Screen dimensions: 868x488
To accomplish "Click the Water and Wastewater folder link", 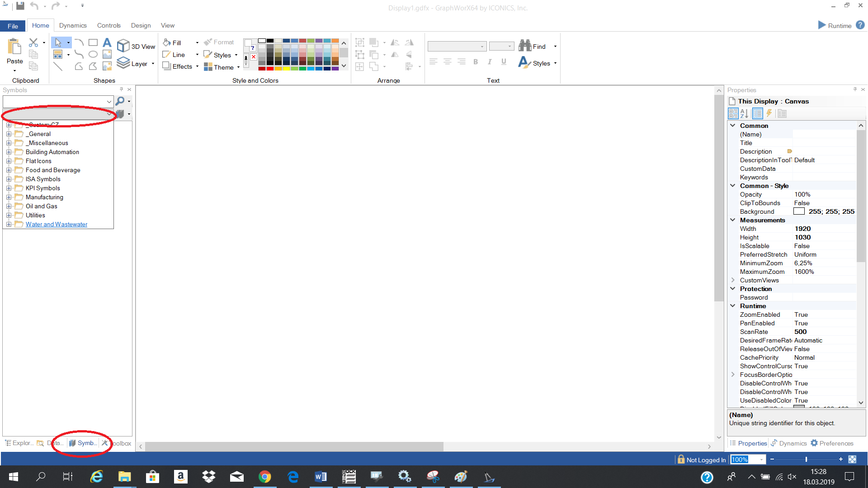I will coord(57,224).
